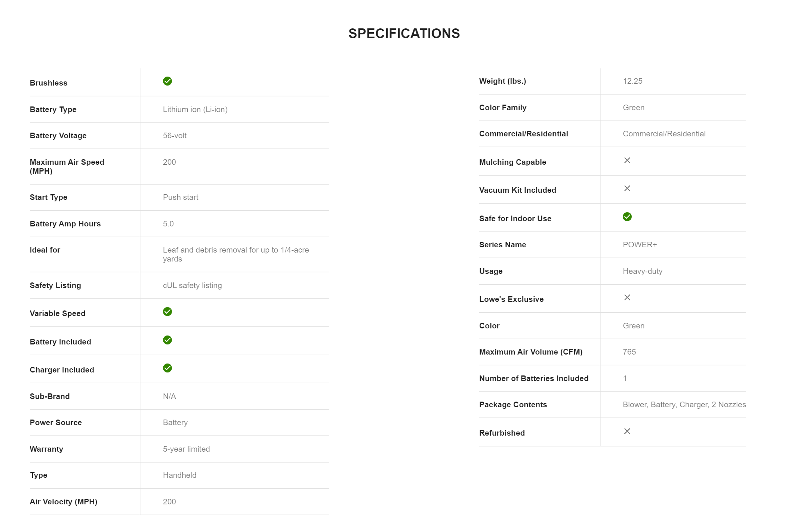This screenshot has height=532, width=788.
Task: Click the Ideal for description text
Action: pos(236,254)
